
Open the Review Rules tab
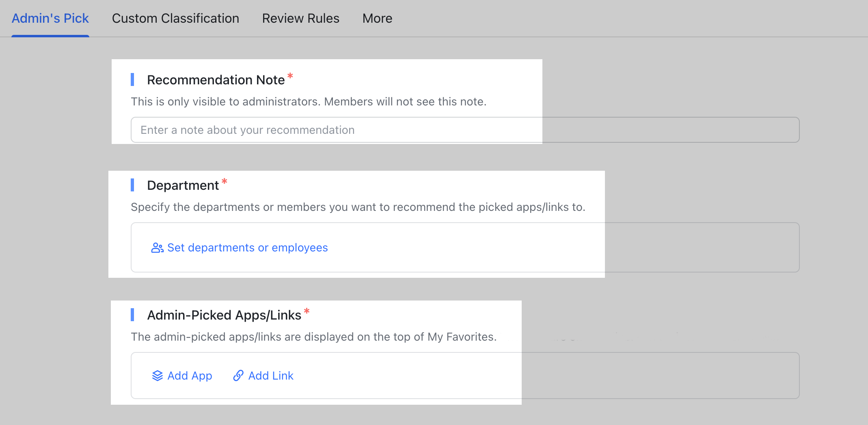point(300,18)
